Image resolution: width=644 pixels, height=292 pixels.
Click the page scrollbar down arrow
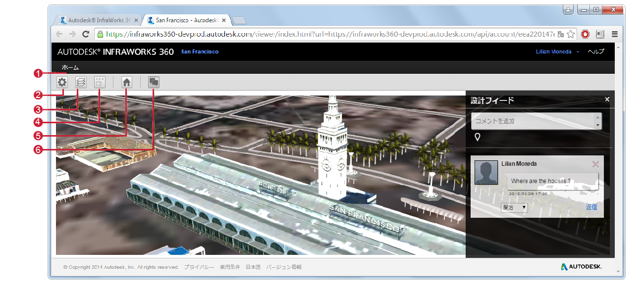(617, 272)
